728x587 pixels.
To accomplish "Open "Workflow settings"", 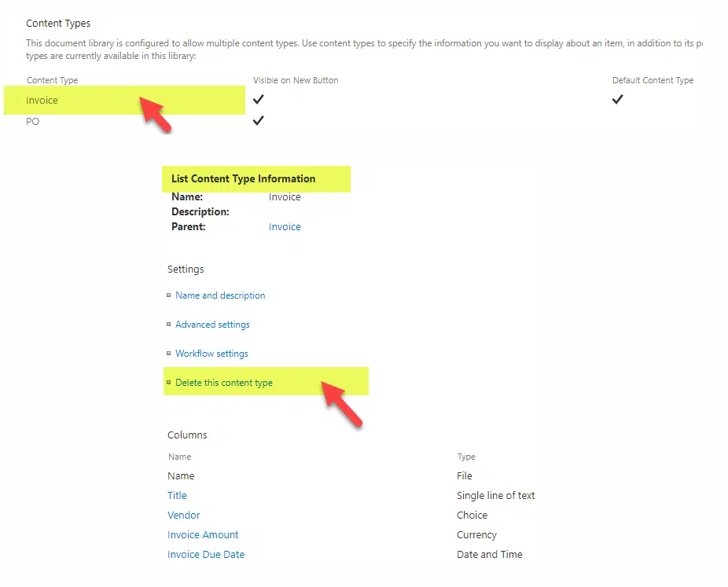I will pos(211,353).
